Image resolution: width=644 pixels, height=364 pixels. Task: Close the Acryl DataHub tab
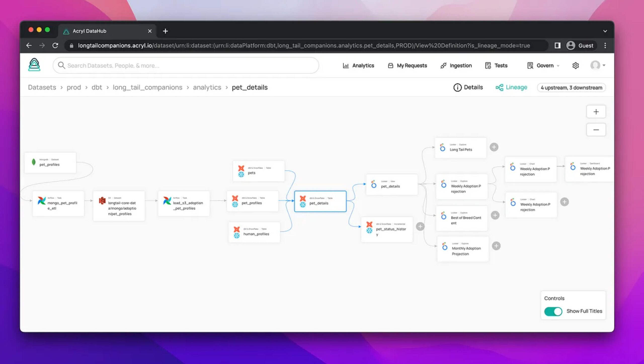click(x=150, y=31)
